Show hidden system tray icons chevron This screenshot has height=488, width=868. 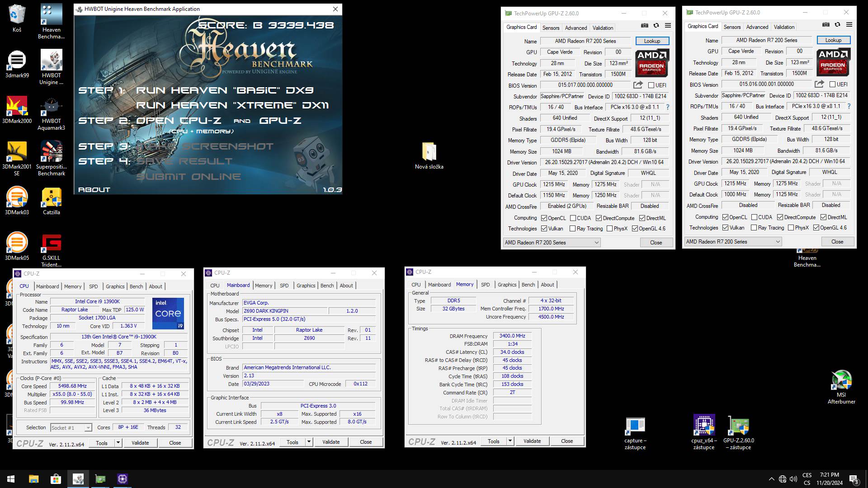click(x=771, y=479)
